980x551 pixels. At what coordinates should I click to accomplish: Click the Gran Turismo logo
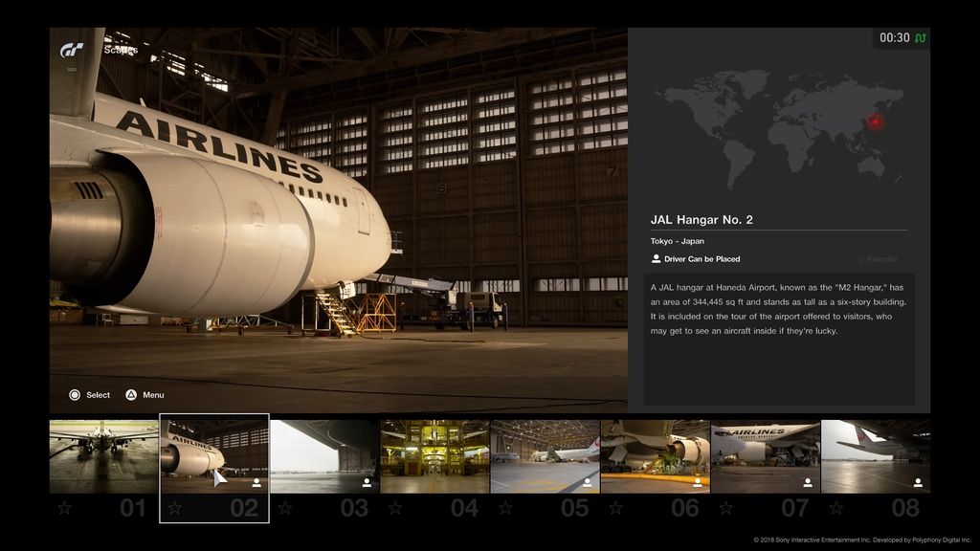pos(72,50)
